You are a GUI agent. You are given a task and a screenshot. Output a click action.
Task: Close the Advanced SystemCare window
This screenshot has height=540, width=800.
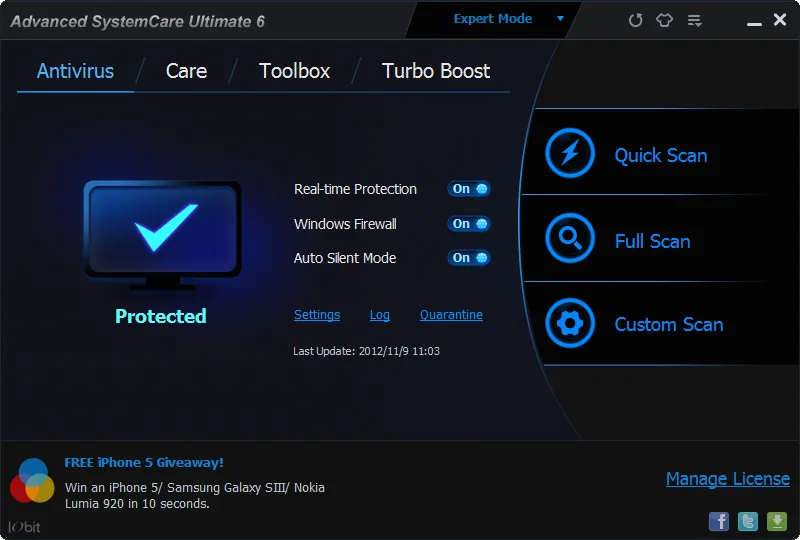780,19
